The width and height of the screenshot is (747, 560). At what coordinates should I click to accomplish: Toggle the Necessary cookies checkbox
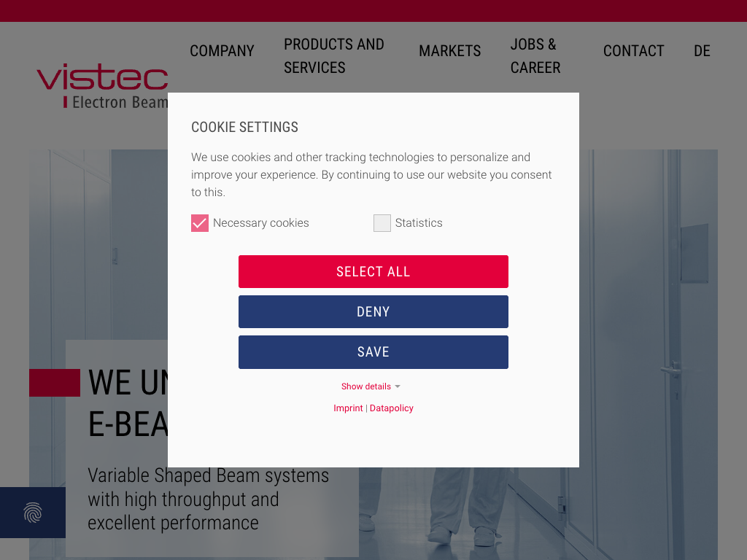(x=200, y=223)
